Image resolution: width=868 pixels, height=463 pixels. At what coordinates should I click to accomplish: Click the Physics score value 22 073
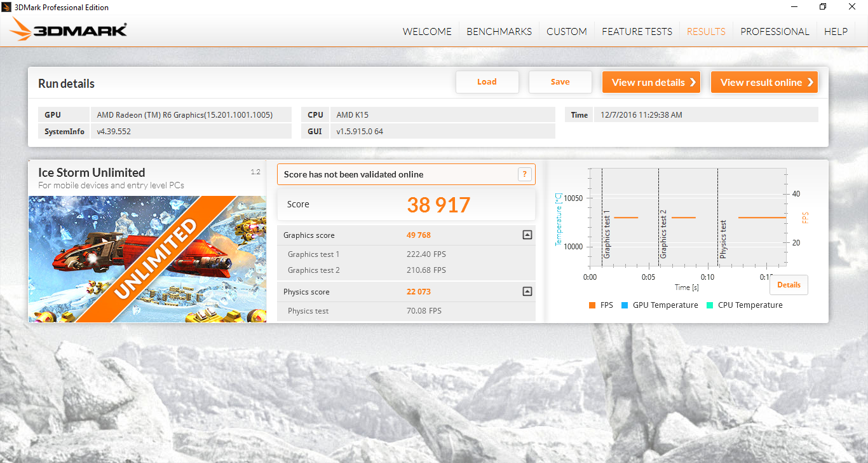(x=419, y=292)
